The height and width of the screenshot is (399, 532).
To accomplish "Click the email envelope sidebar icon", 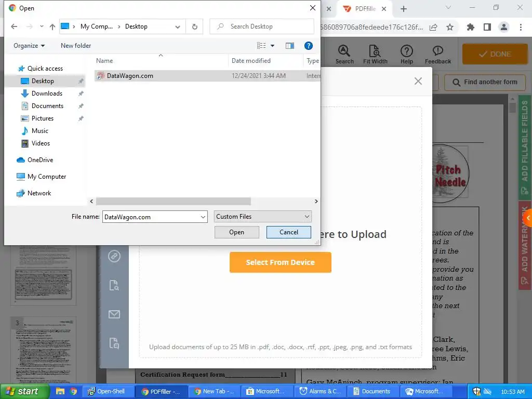I will tap(114, 314).
